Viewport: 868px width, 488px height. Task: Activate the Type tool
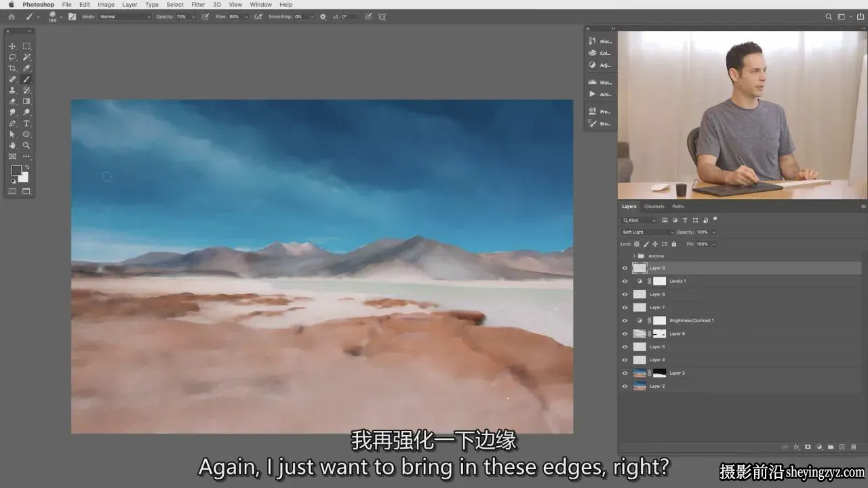point(26,123)
